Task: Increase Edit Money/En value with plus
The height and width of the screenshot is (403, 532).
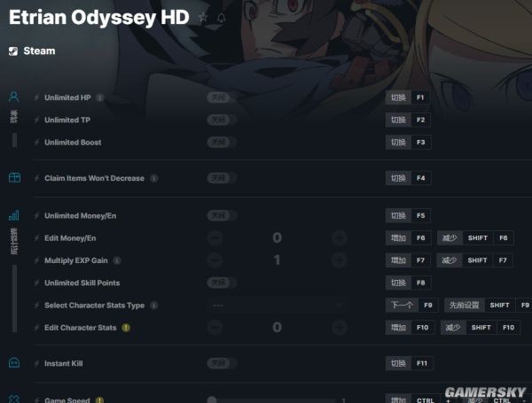Action: [340, 237]
